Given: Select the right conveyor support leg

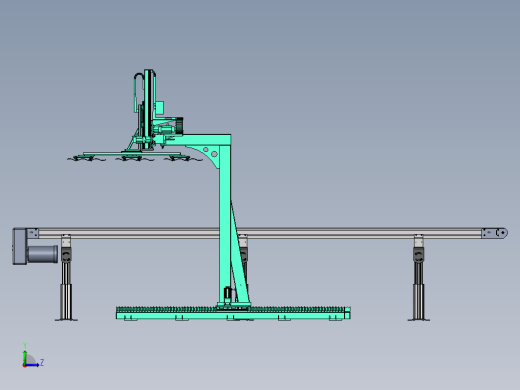Looking at the screenshot, I should (419, 277).
